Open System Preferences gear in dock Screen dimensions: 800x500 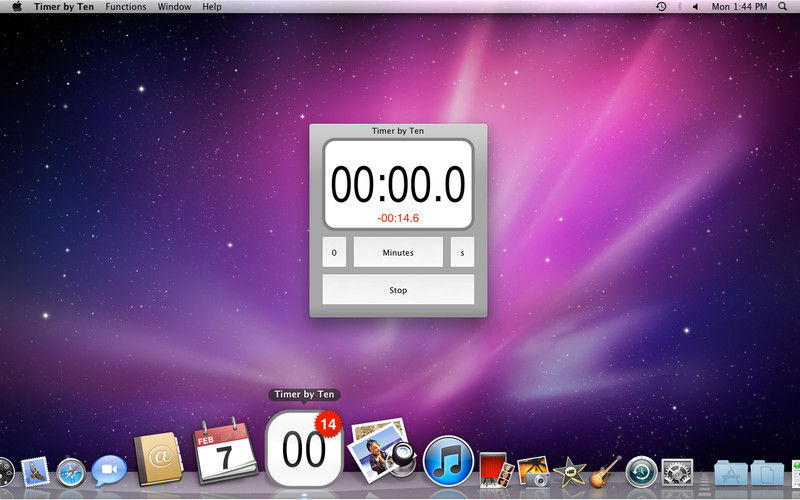pyautogui.click(x=677, y=471)
